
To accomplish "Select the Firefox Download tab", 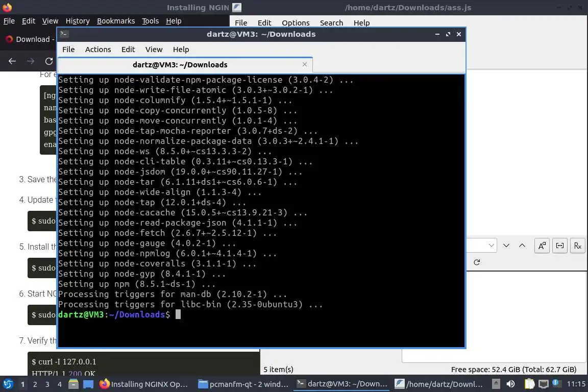I will point(30,39).
